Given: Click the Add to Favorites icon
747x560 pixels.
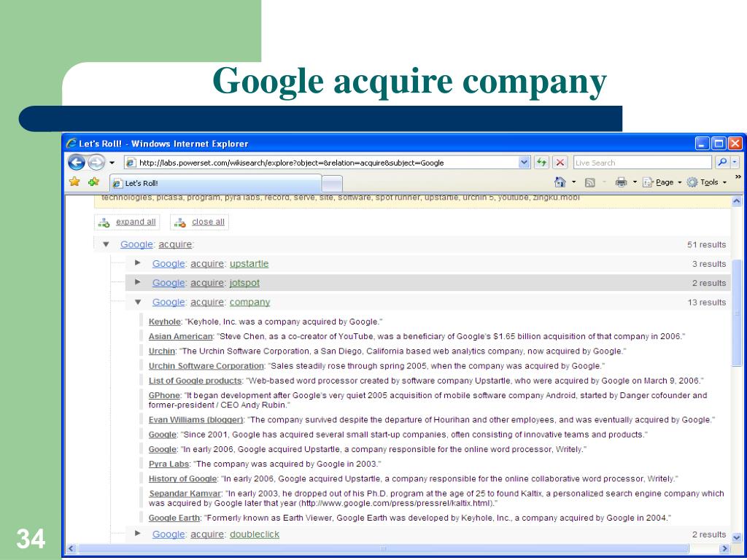Looking at the screenshot, I should (94, 182).
